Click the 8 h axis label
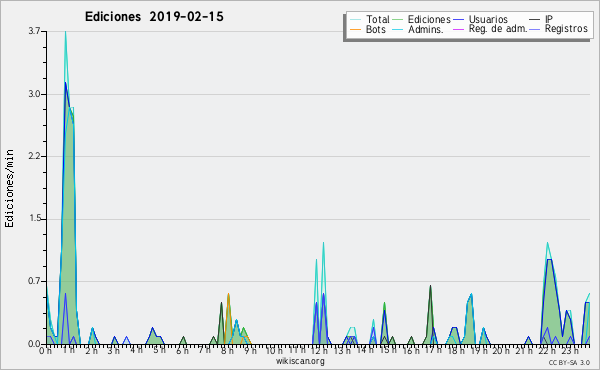The height and width of the screenshot is (370, 600). 227,350
